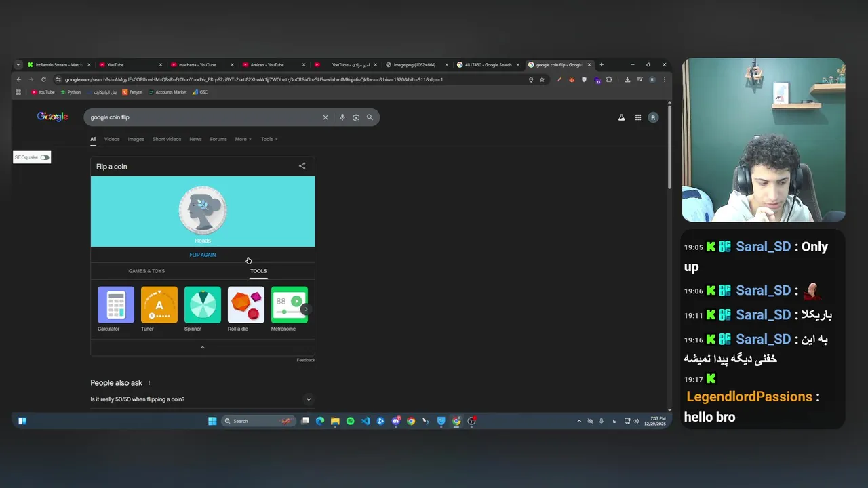Share the Flip a coin widget

(x=302, y=166)
